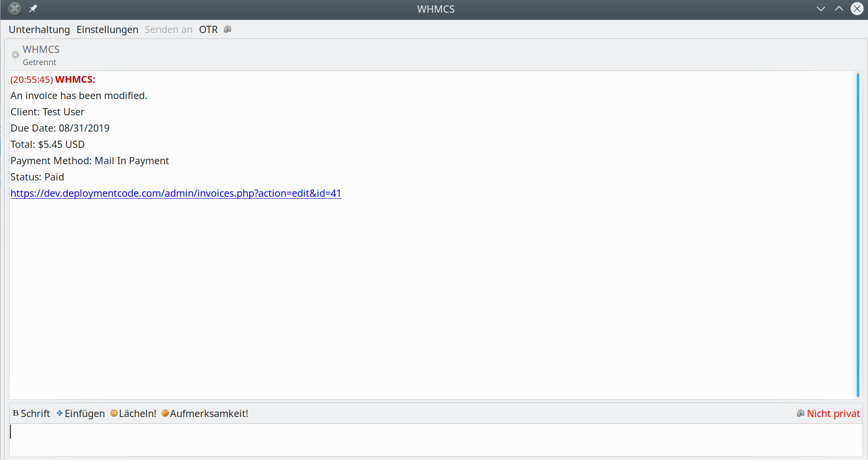Click the 'Total: $5.45 USD' line

click(x=47, y=144)
